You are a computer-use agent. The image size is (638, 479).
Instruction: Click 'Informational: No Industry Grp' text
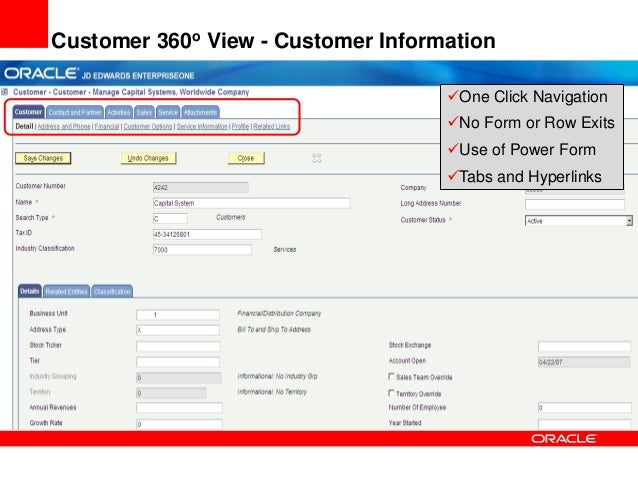(x=277, y=376)
